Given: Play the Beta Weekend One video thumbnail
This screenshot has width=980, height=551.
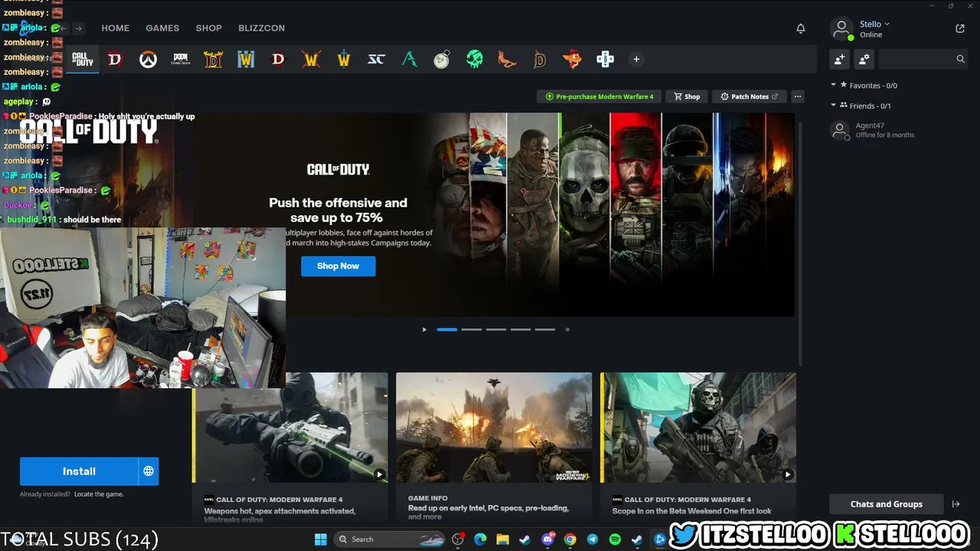Looking at the screenshot, I should 698,428.
